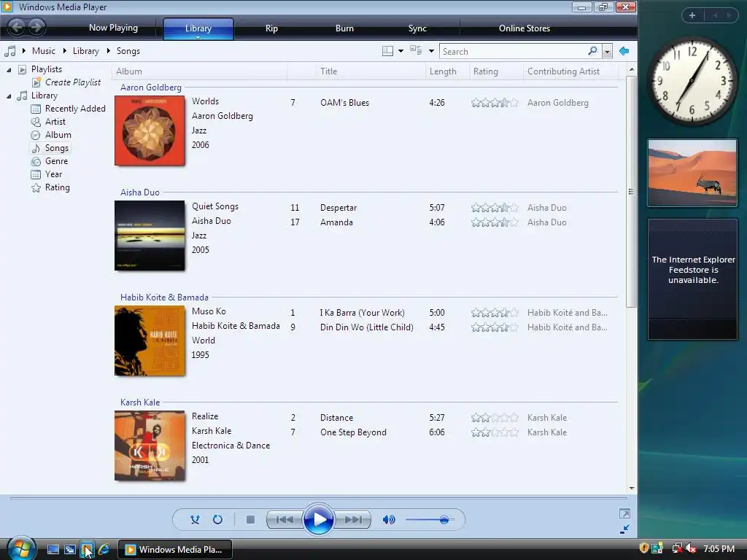
Task: Switch to compact mode icon
Action: click(625, 529)
